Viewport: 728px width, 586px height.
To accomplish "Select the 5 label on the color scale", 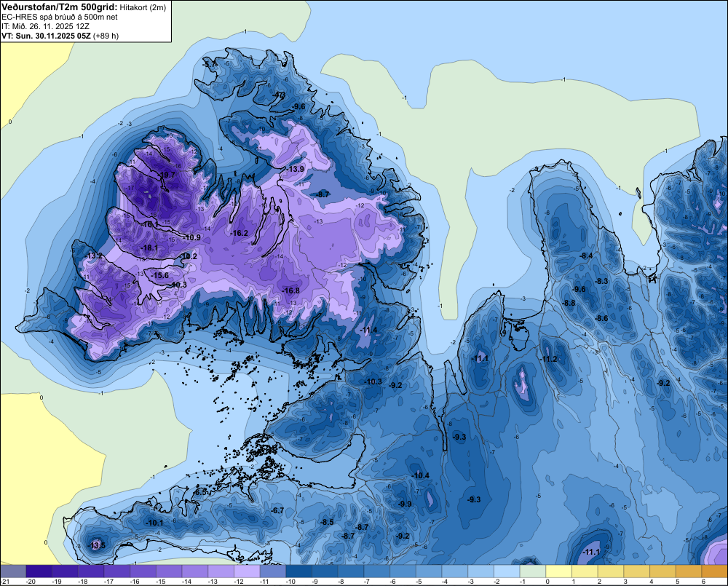I will [677, 582].
